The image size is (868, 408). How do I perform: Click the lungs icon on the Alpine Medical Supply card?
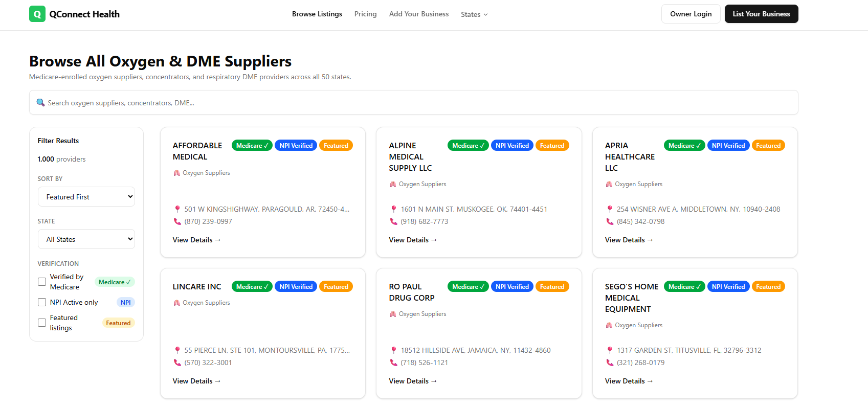pos(393,184)
